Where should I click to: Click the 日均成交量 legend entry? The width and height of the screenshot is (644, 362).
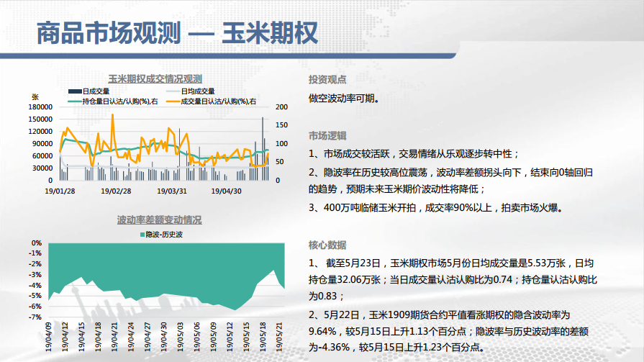tap(197, 92)
